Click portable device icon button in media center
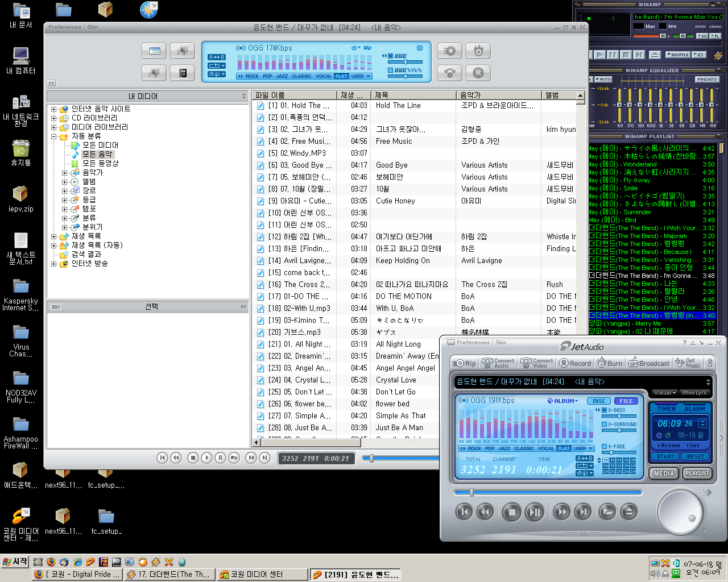Image resolution: width=728 pixels, height=582 pixels. pos(183,73)
